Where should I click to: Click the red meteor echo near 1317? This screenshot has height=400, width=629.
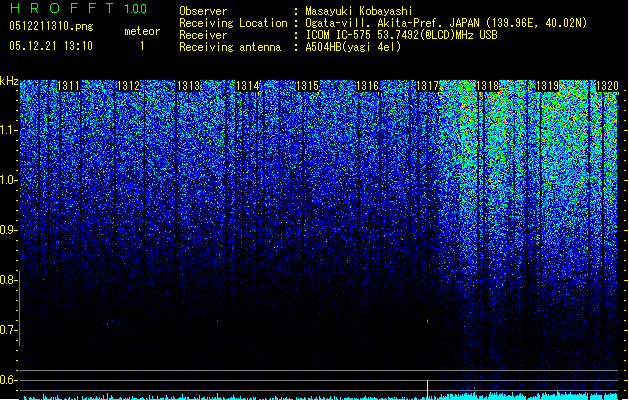coord(428,321)
